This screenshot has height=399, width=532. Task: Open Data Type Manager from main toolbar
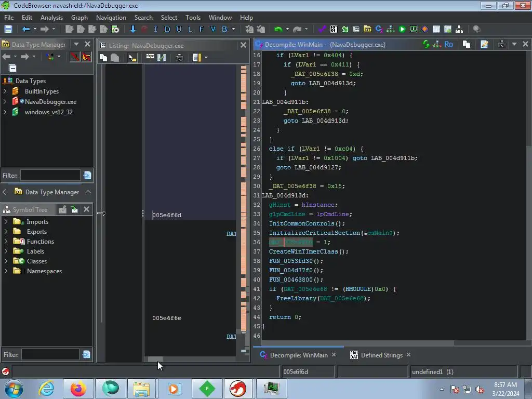(x=367, y=29)
